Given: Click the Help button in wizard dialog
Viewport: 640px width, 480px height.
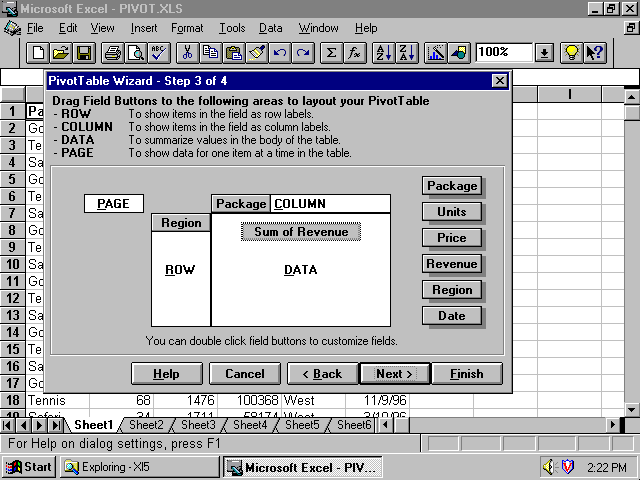Looking at the screenshot, I should (x=167, y=373).
